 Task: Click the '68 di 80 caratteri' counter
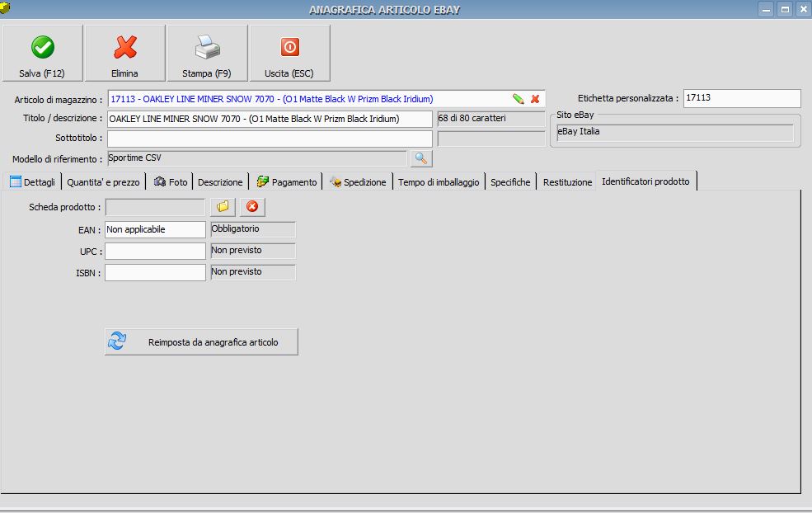click(491, 119)
